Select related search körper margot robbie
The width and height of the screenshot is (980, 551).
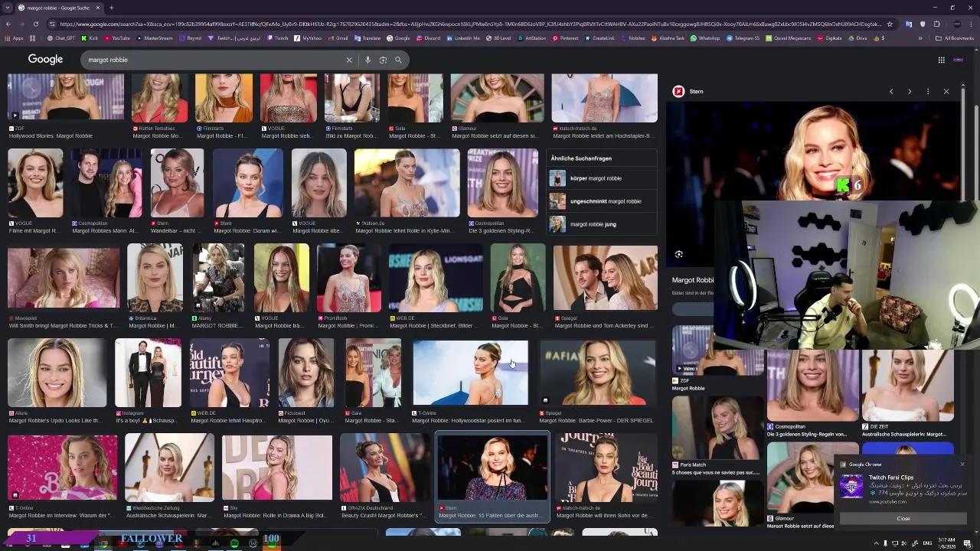pos(602,178)
